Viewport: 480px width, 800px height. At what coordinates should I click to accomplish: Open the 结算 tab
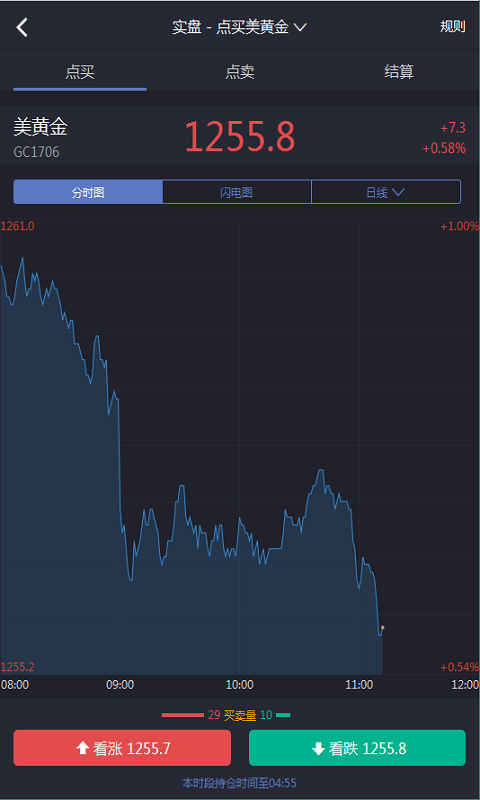click(399, 72)
